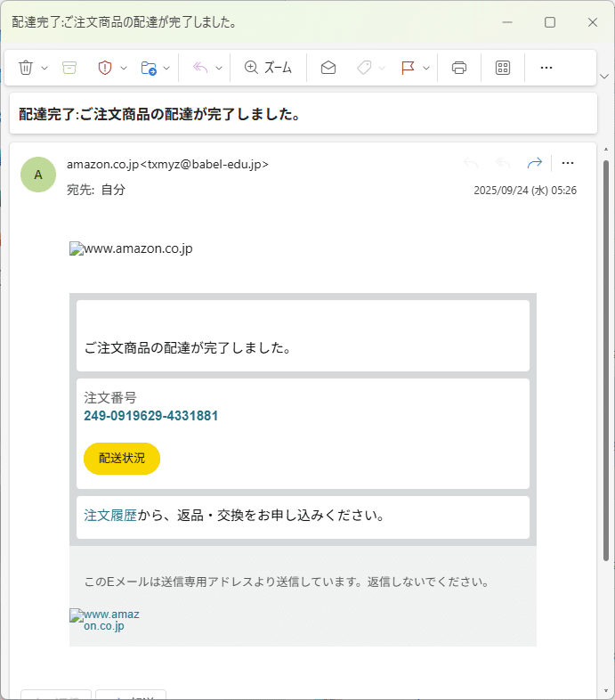Screen dimensions: 615x700
Task: Click the send-only address notice text
Action: [287, 582]
